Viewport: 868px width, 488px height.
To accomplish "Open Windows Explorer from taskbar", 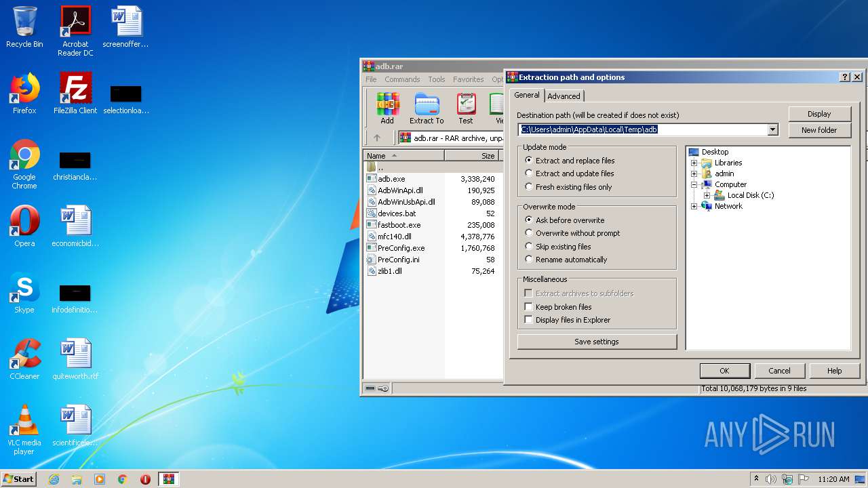I will click(77, 479).
